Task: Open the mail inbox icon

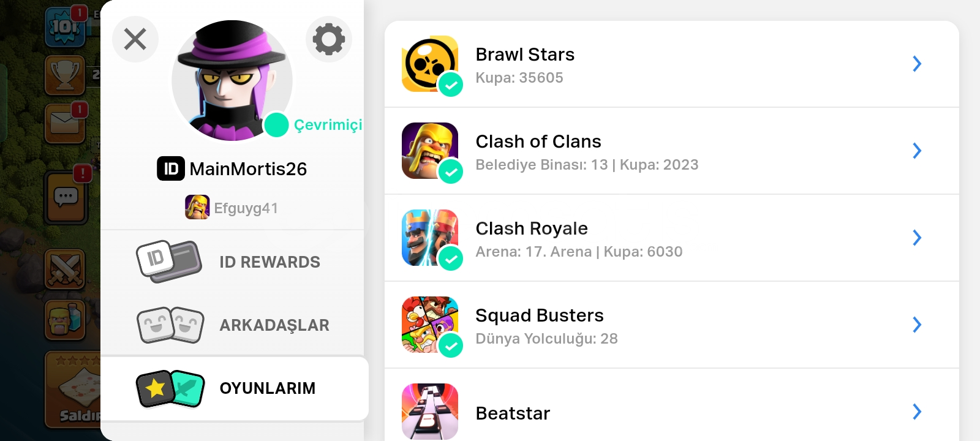Action: tap(65, 123)
